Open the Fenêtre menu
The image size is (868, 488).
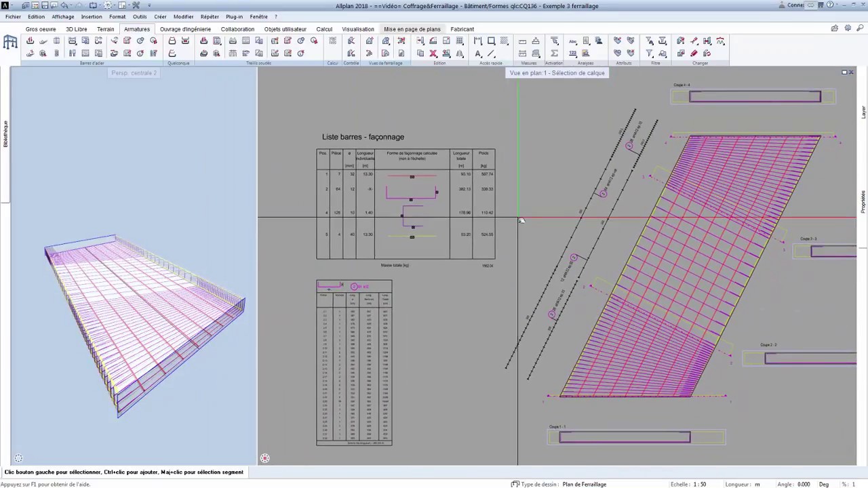click(x=258, y=16)
